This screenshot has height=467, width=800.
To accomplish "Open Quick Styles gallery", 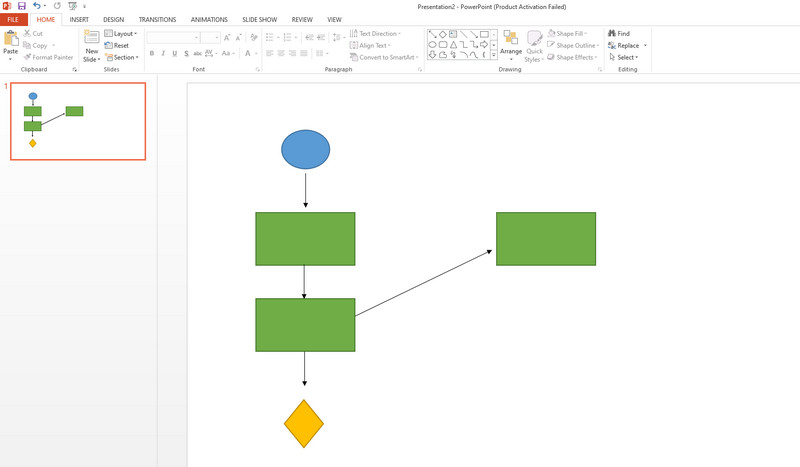I will pyautogui.click(x=534, y=46).
